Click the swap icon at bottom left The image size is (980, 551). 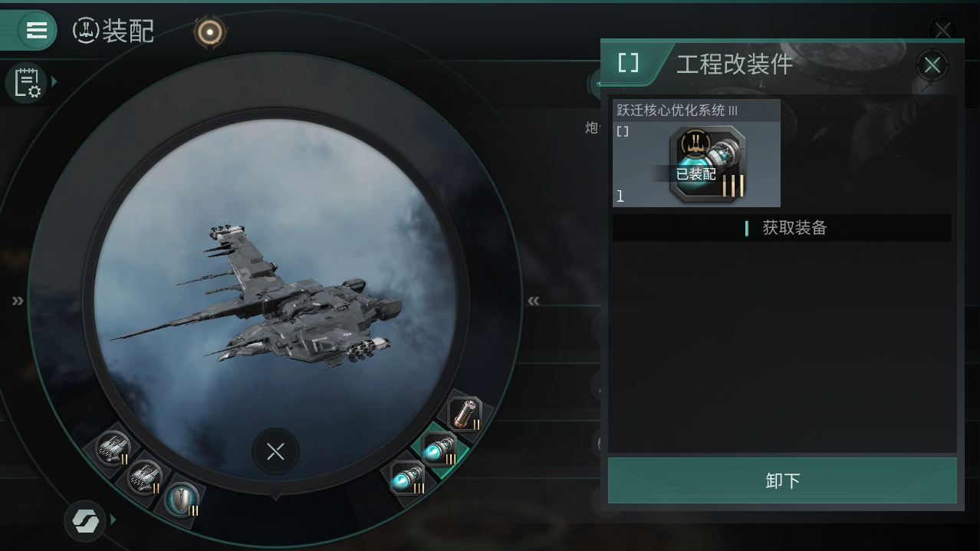(85, 521)
